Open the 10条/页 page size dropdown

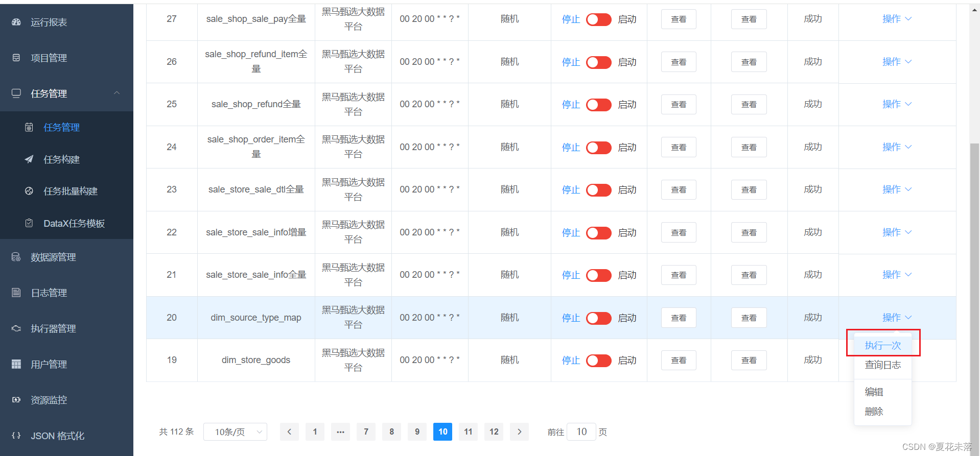coord(236,432)
